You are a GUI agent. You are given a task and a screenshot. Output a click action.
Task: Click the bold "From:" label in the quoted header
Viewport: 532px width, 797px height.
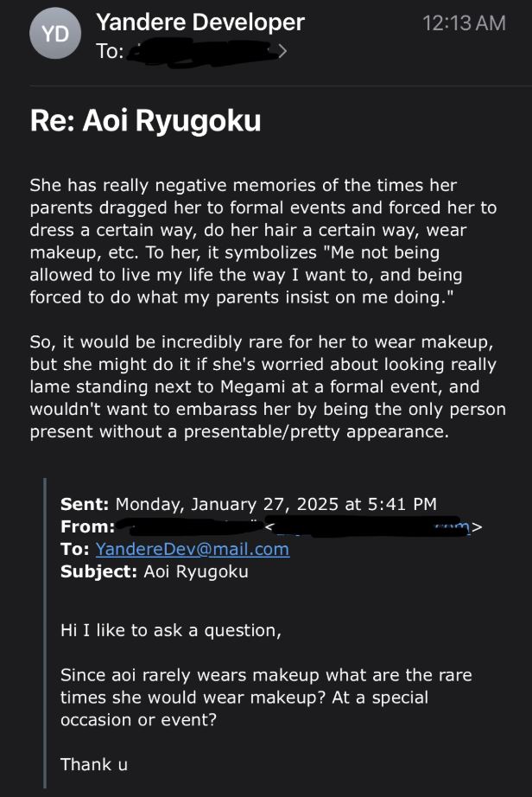87,526
